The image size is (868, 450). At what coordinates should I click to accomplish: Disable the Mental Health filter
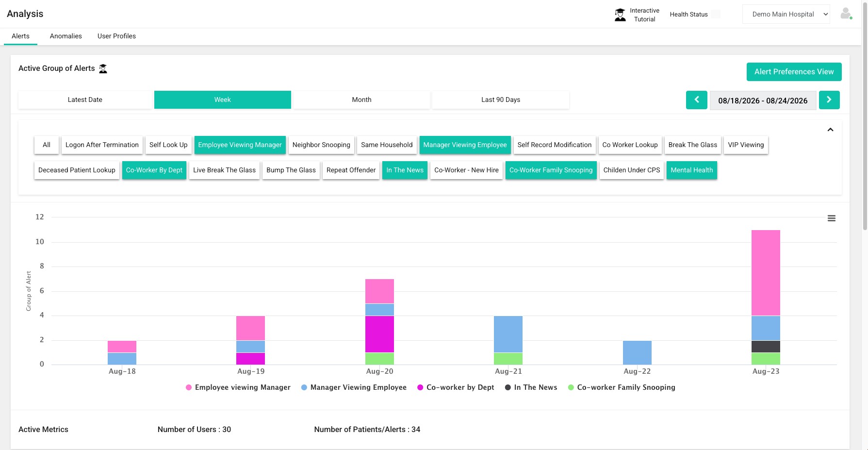point(692,170)
